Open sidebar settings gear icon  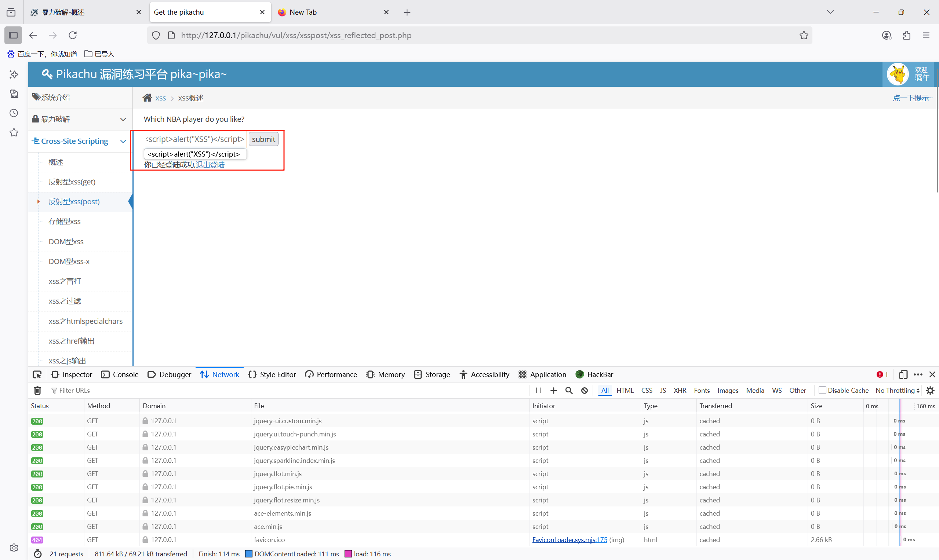[x=14, y=548]
